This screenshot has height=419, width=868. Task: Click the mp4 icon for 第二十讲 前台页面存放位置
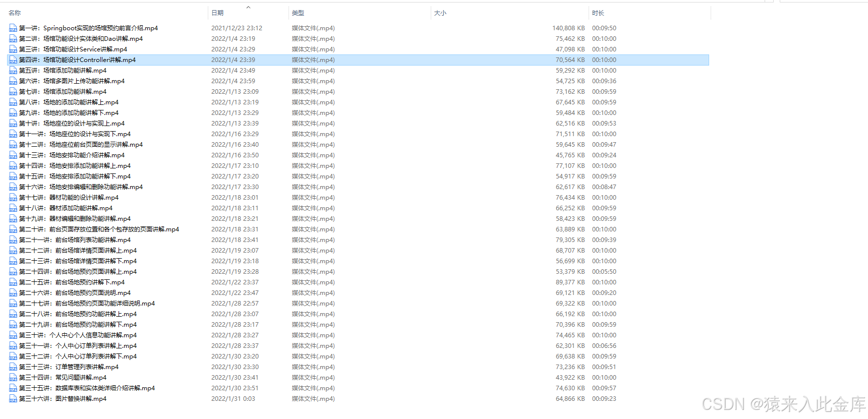point(13,229)
